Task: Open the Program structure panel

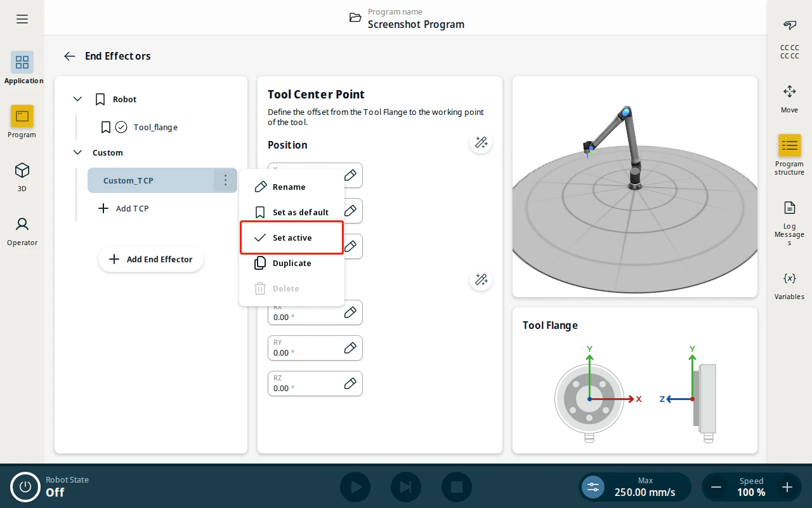Action: [790, 155]
